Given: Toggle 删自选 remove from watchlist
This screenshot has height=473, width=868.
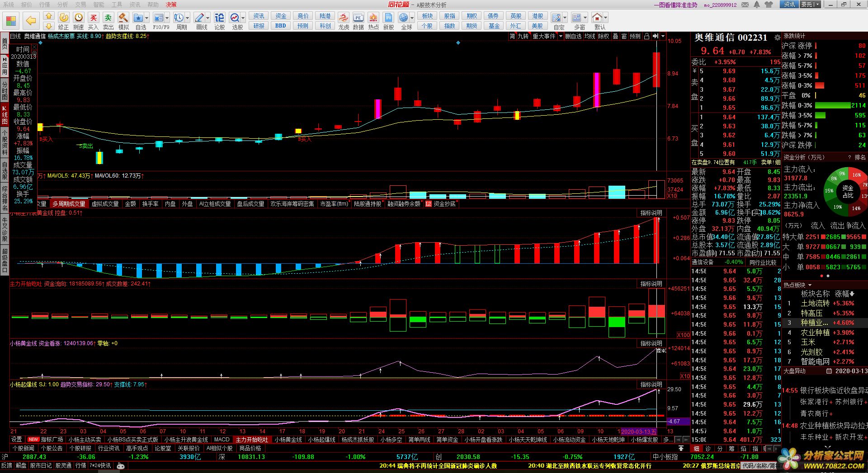Looking at the screenshot, I should pos(573,36).
